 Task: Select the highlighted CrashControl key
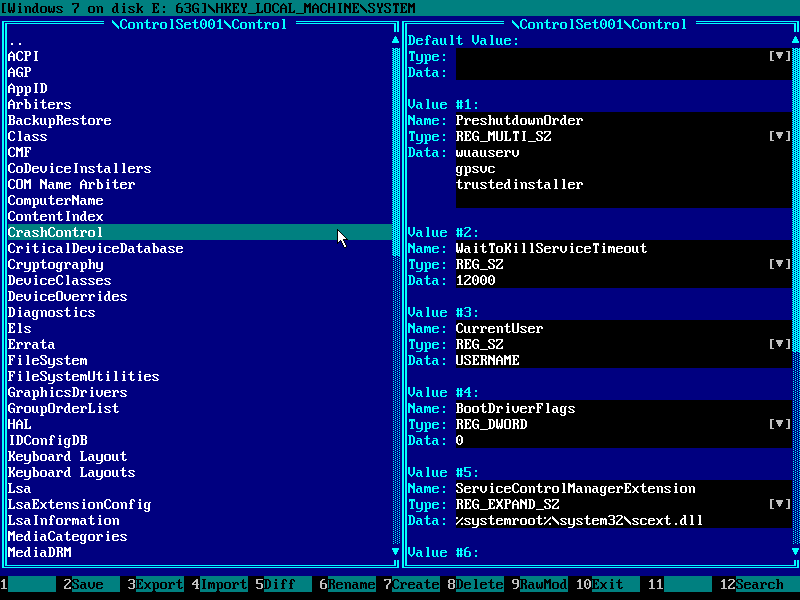[x=199, y=232]
